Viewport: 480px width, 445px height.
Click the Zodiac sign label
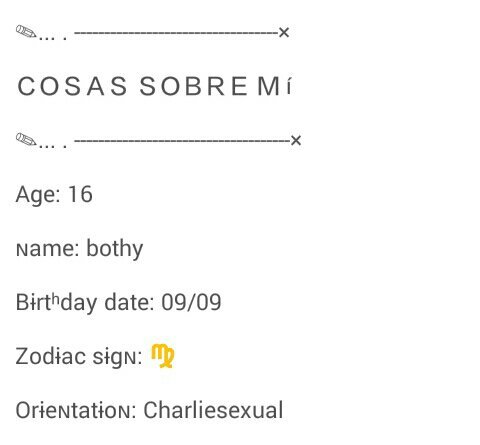tap(79, 357)
